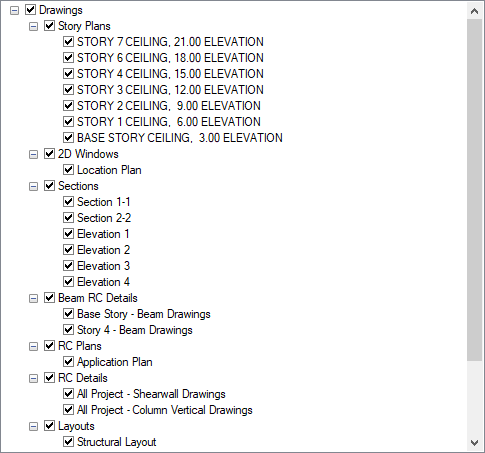This screenshot has width=485, height=453.
Task: Select STORY 4 CEILING, 15.00 ELEVATION item
Action: click(170, 74)
